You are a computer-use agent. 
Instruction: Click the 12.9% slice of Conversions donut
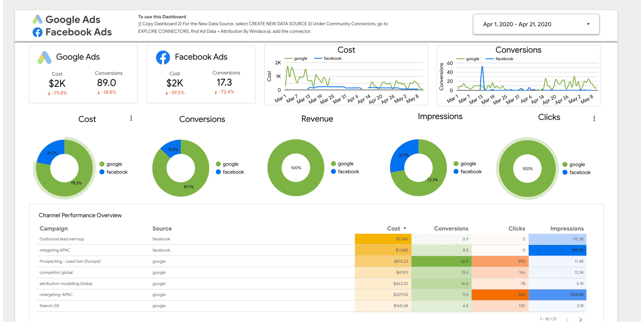click(173, 149)
